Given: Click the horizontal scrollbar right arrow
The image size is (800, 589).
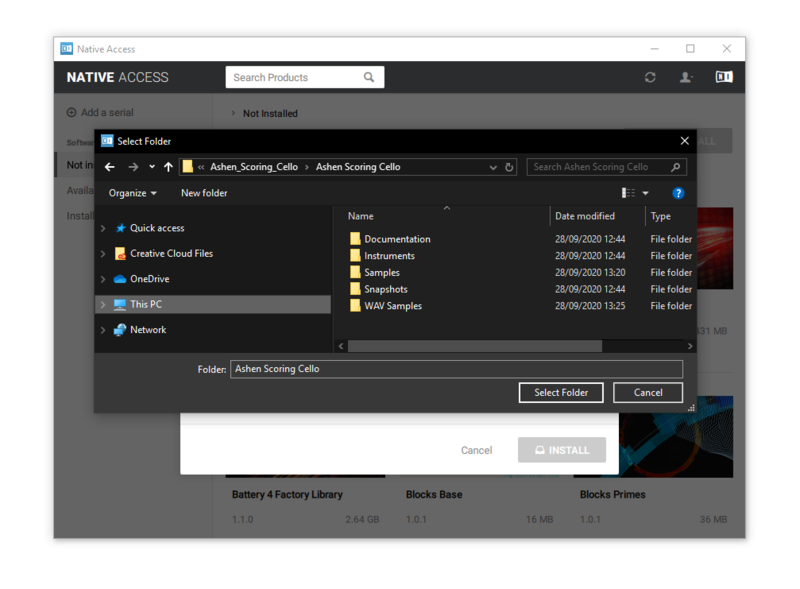Looking at the screenshot, I should (x=690, y=346).
